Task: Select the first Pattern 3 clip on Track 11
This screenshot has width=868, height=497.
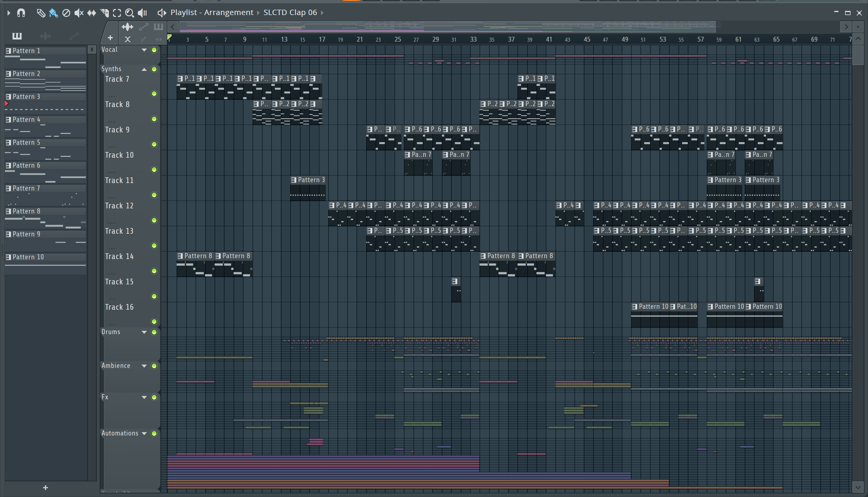Action: click(308, 188)
